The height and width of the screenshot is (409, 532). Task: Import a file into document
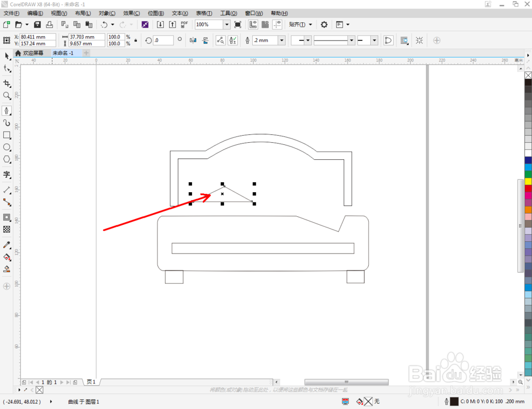160,24
